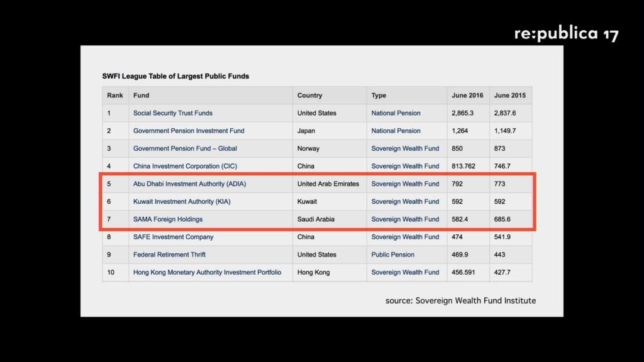644x362 pixels.
Task: Open the Federal Retirement Thrift link
Action: 169,255
